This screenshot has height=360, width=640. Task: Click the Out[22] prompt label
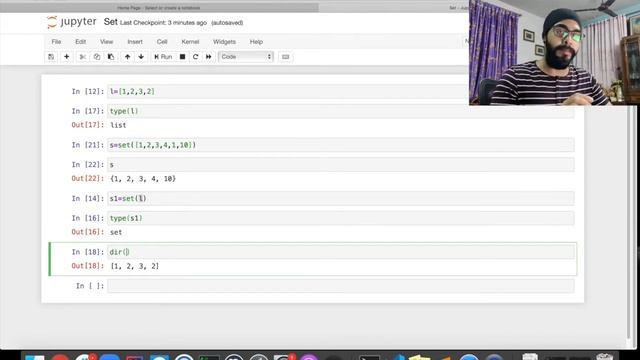pyautogui.click(x=88, y=179)
